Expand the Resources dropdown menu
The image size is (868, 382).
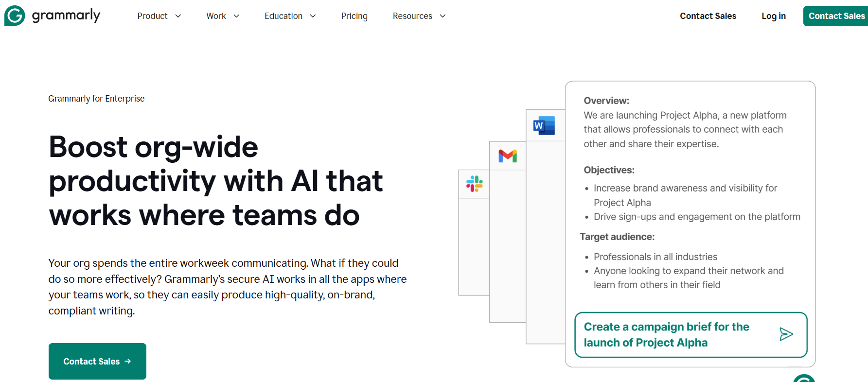(x=419, y=16)
